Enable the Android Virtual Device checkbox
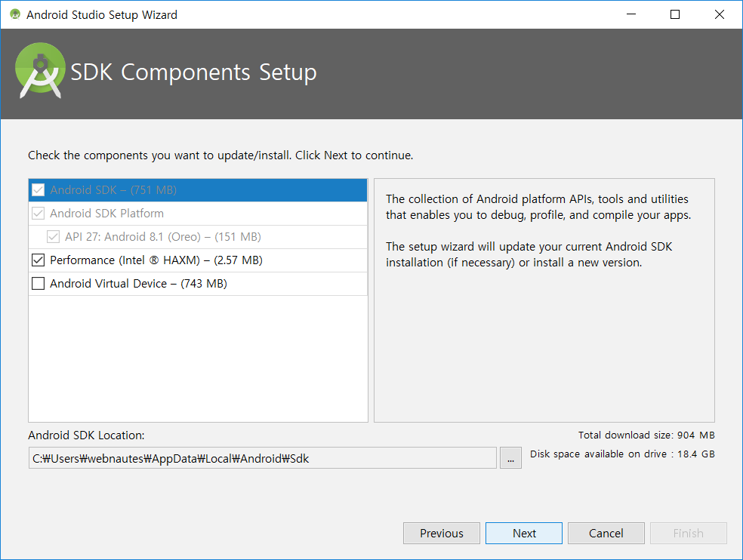Viewport: 743px width, 560px height. [38, 283]
